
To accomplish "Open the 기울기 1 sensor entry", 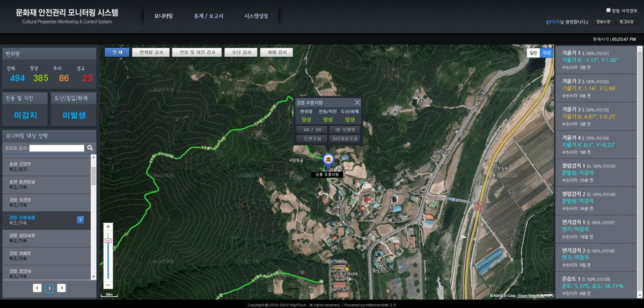I will [x=596, y=60].
